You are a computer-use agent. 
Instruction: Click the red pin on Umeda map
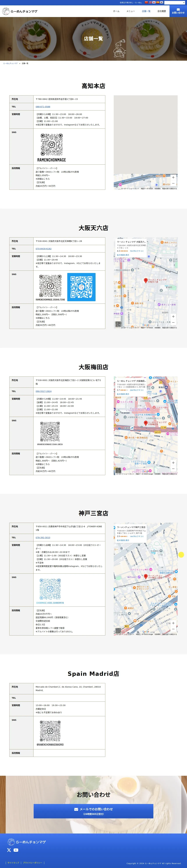(x=146, y=423)
